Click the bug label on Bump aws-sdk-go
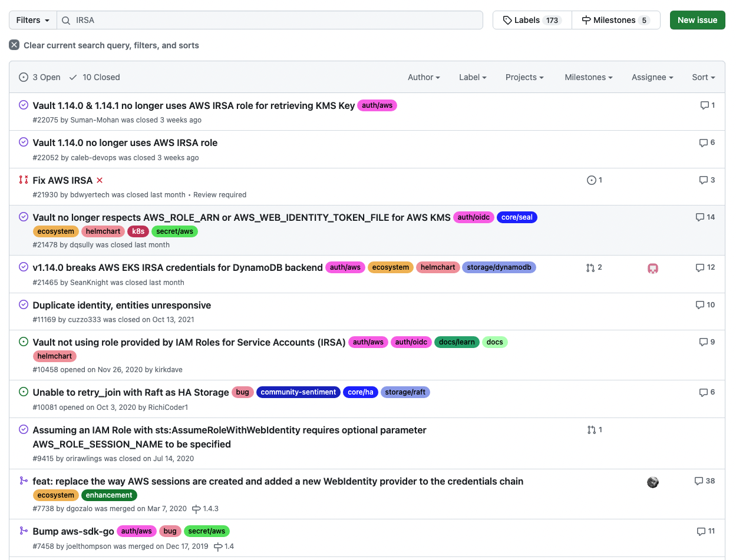 point(170,531)
